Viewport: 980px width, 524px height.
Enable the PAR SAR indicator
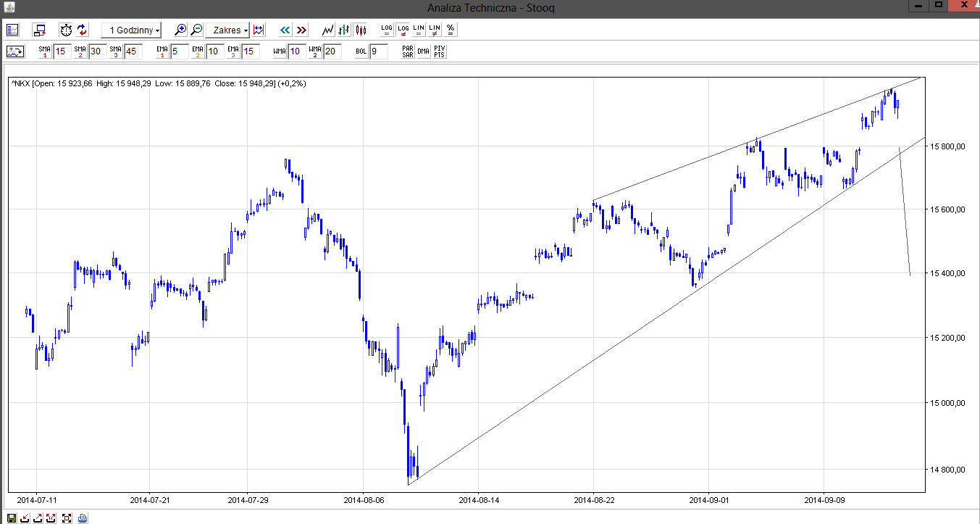click(408, 51)
